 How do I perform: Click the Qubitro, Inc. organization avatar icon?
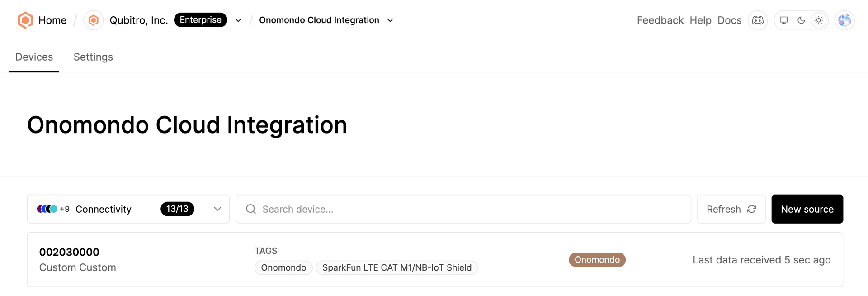94,20
